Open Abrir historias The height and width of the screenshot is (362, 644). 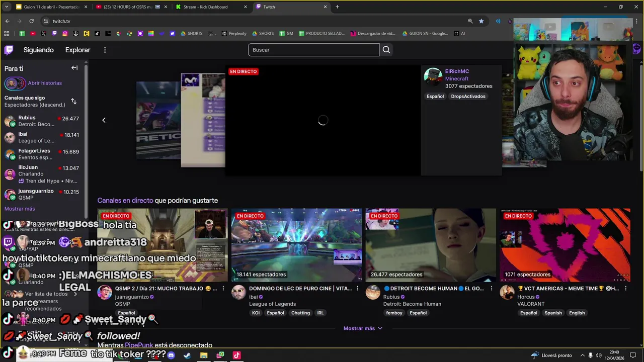click(x=45, y=83)
